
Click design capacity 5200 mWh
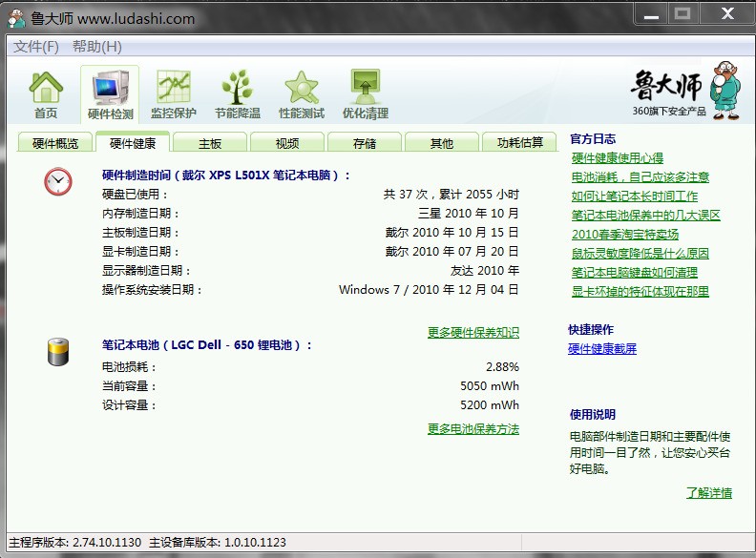(490, 404)
